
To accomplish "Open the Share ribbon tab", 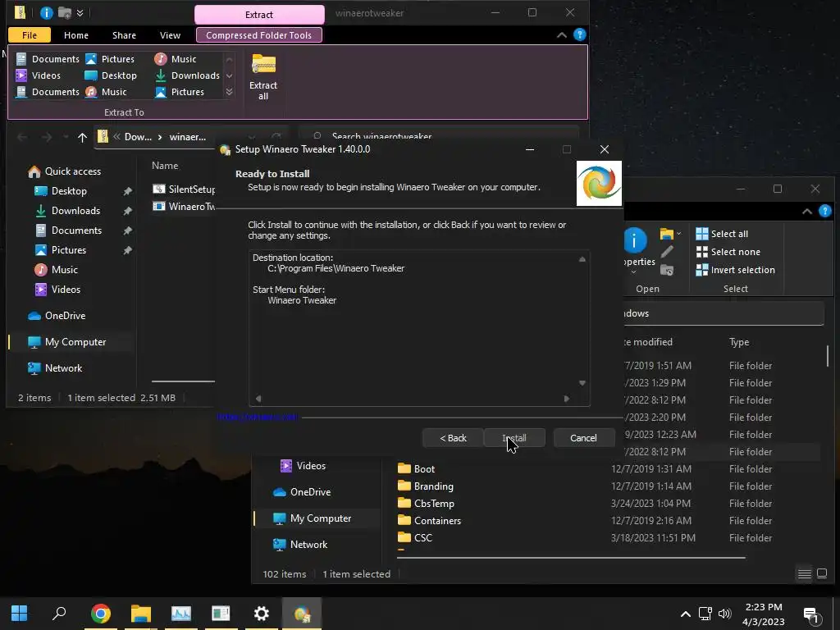I will [x=124, y=34].
